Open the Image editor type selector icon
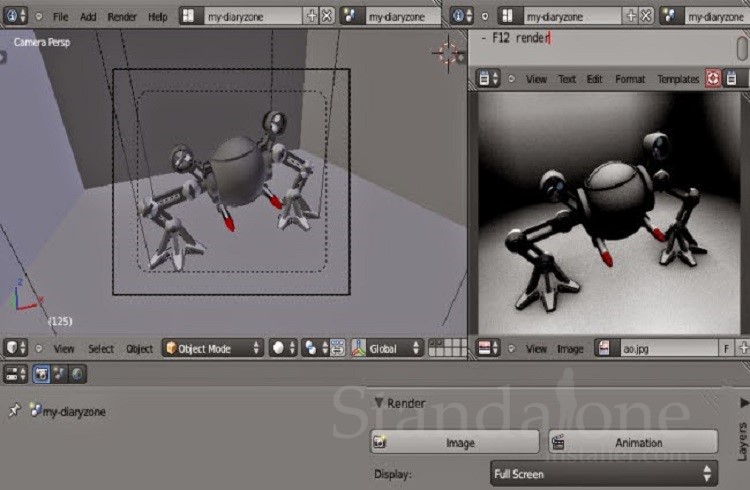 pyautogui.click(x=487, y=348)
